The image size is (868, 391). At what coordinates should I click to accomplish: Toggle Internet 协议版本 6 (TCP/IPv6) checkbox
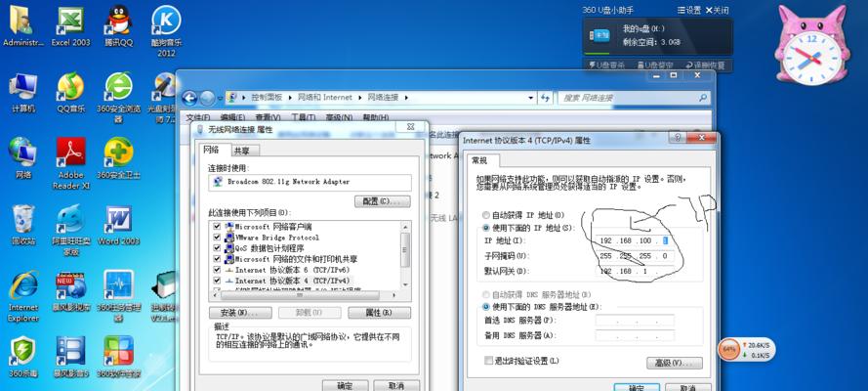tap(217, 270)
